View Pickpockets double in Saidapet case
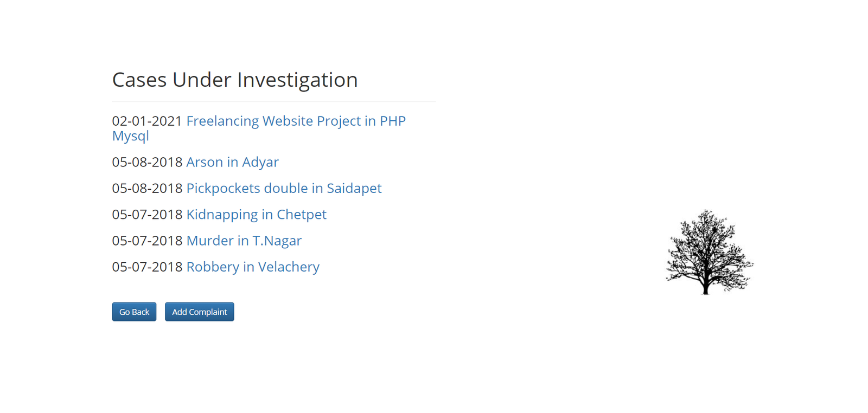The height and width of the screenshot is (413, 868). [x=284, y=188]
